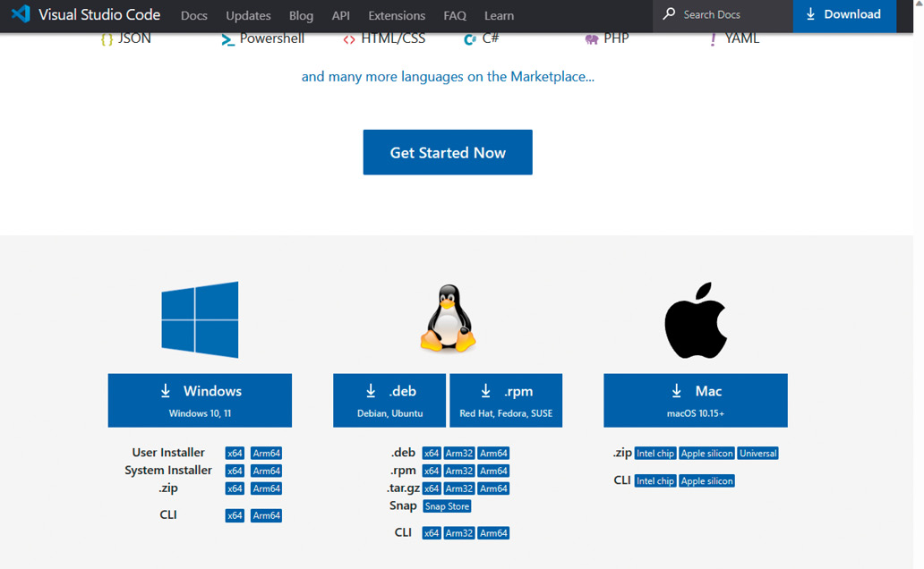Image resolution: width=924 pixels, height=569 pixels.
Task: Select x64 for Windows User Installer
Action: point(235,453)
